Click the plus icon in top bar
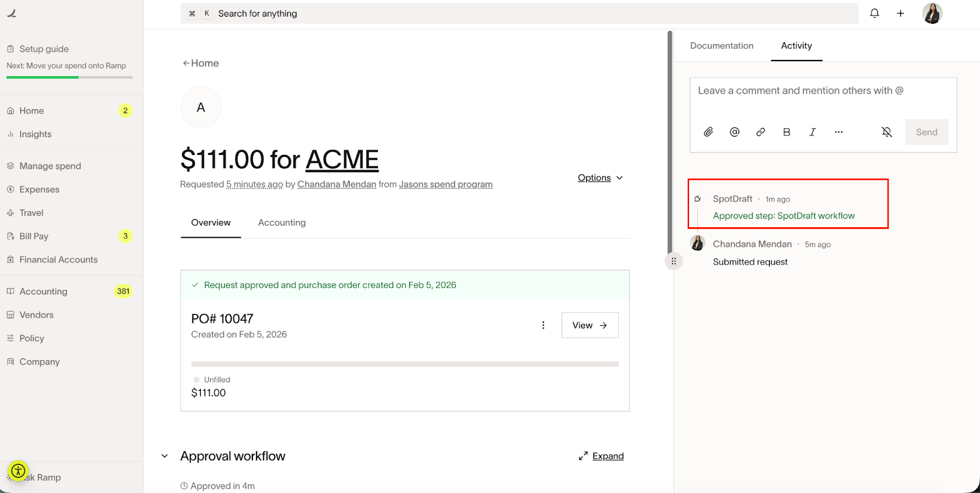The height and width of the screenshot is (493, 980). (900, 13)
